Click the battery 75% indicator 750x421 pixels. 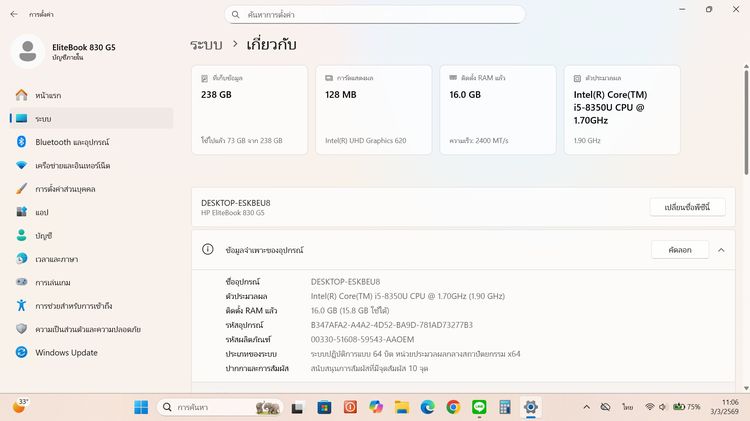point(686,407)
